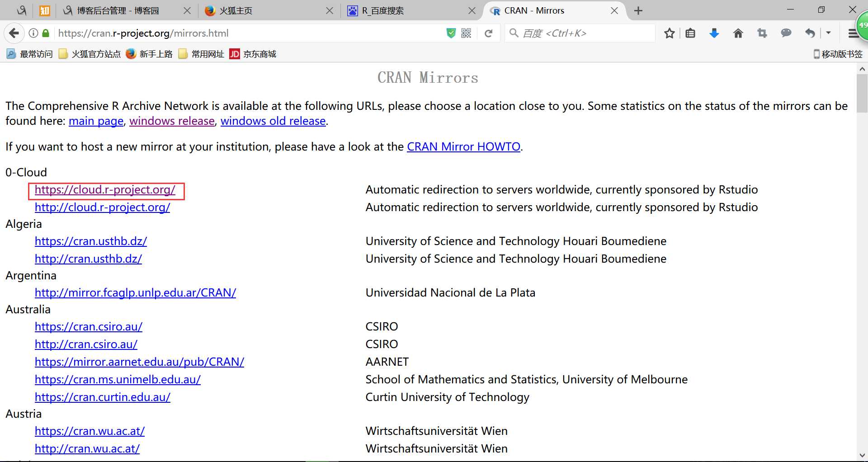Open https://cran.usthb.dz/ Algeria mirror
This screenshot has width=868, height=462.
[x=91, y=241]
